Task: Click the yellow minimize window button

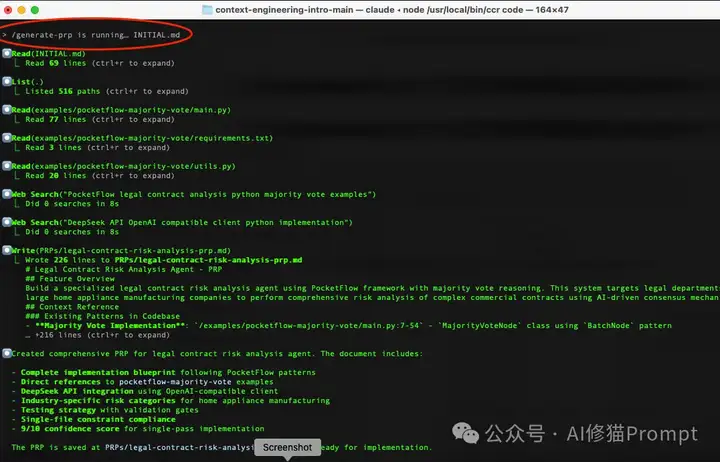Action: (21, 10)
